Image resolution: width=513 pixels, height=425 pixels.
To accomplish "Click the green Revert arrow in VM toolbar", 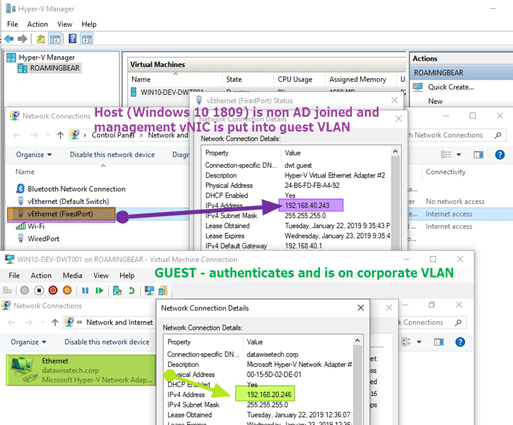I will point(132,290).
